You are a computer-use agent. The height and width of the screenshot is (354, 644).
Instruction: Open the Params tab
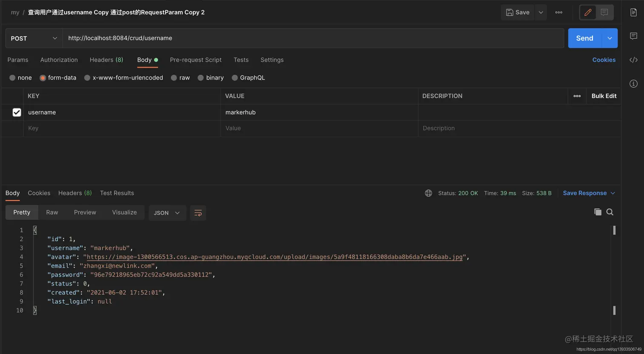pyautogui.click(x=18, y=60)
